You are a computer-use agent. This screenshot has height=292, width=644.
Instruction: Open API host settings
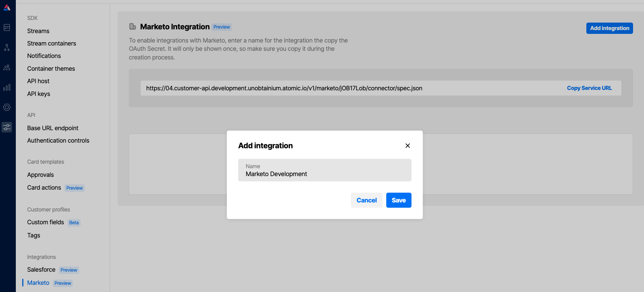click(38, 81)
